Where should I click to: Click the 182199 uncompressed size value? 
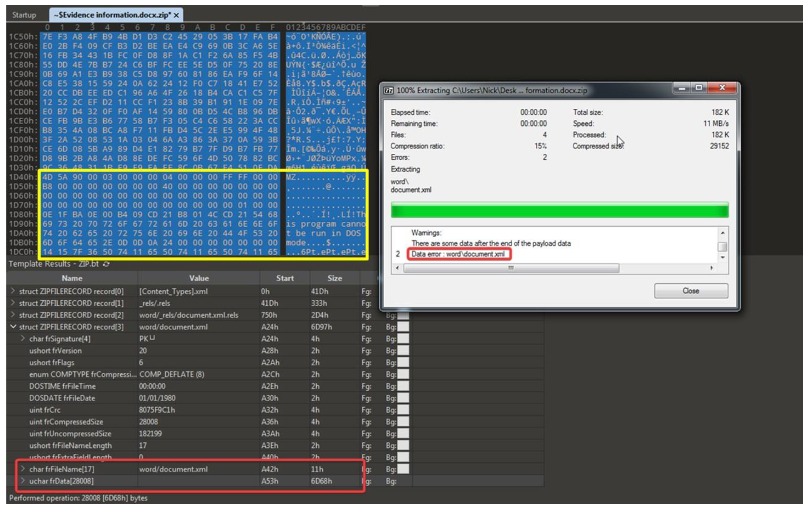(150, 434)
